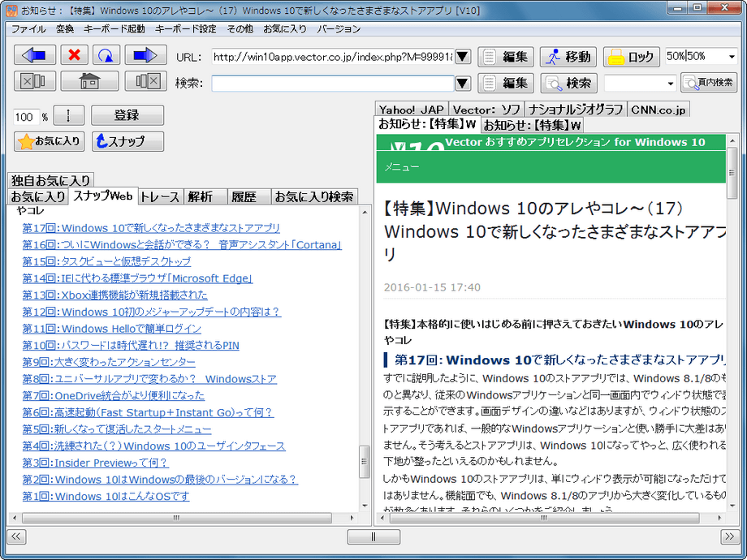Open the お気に入り menu in the menu bar
The image size is (747, 560).
(x=285, y=29)
